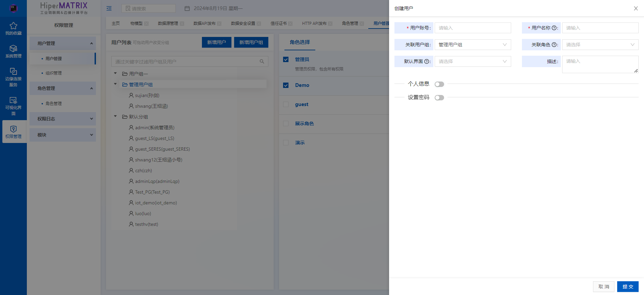Collapse the 角色管理 sidebar section

[x=63, y=88]
